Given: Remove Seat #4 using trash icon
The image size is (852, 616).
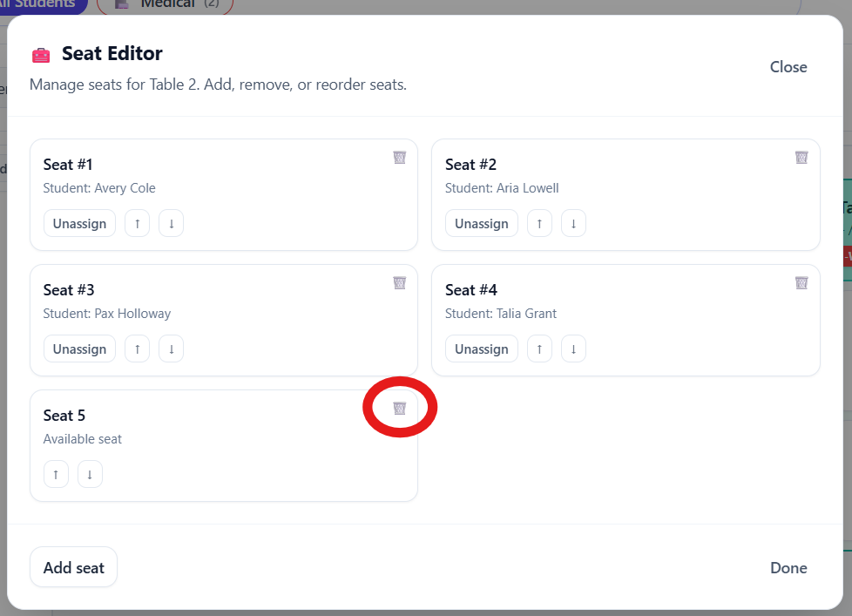Looking at the screenshot, I should click(x=801, y=283).
